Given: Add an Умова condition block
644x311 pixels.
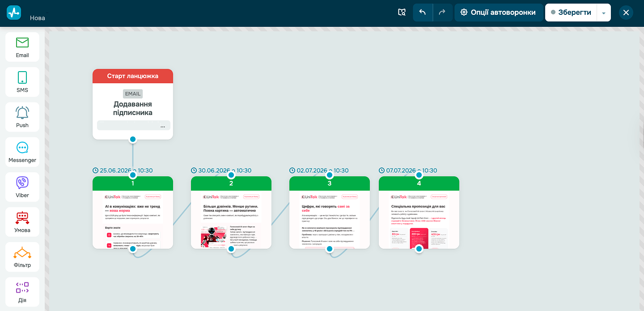Looking at the screenshot, I should [22, 222].
